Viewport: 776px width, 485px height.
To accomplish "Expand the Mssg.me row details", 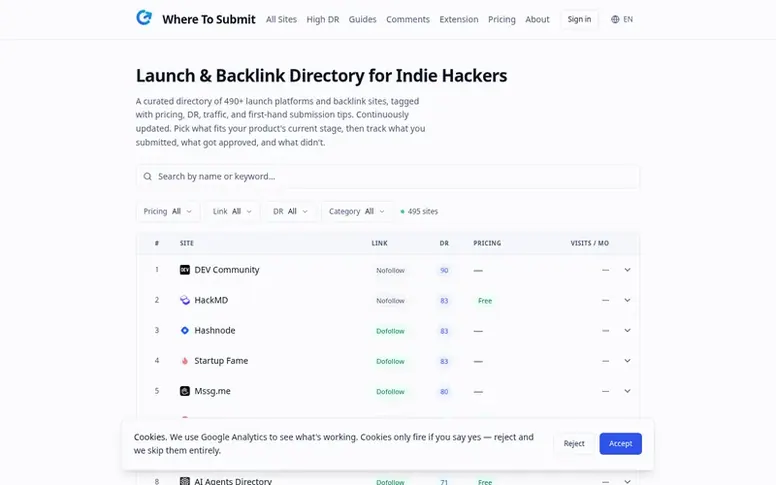I will [x=627, y=391].
